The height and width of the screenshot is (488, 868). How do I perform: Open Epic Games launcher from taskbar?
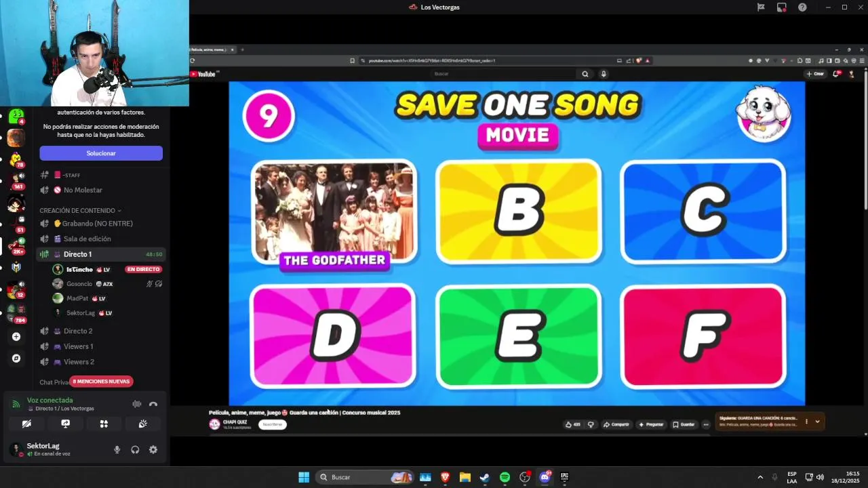[x=564, y=477]
